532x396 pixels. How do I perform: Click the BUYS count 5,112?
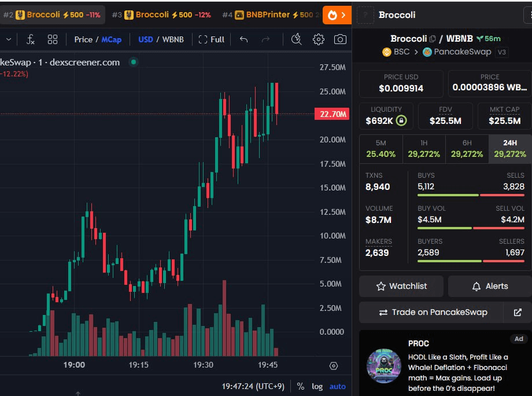coord(426,186)
